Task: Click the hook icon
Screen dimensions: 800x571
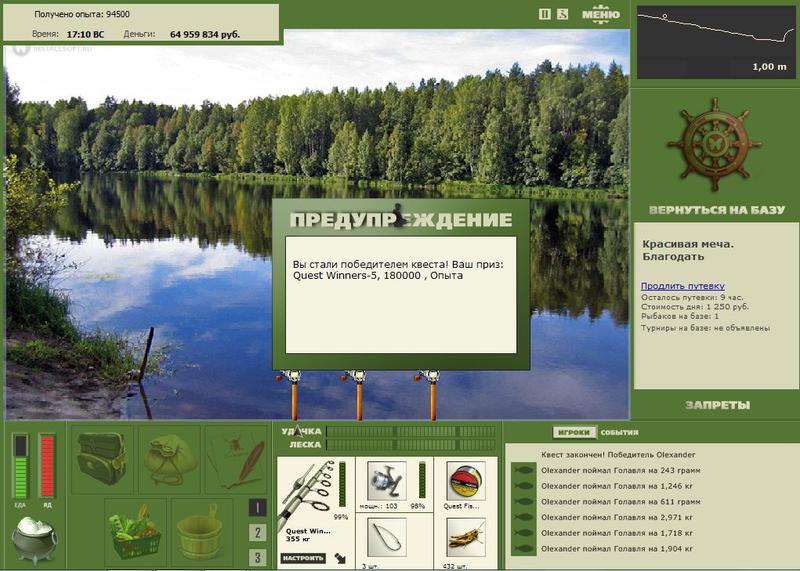Action: coord(387,537)
